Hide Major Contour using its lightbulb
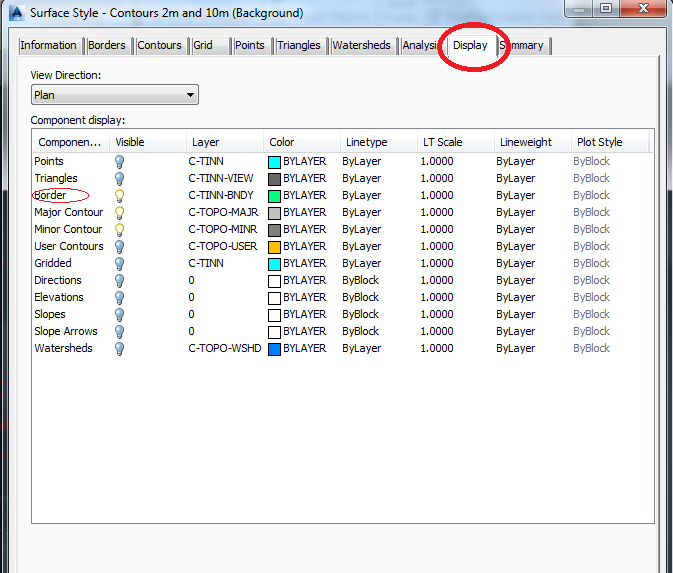Screen dimensions: 673x573 pos(120,212)
